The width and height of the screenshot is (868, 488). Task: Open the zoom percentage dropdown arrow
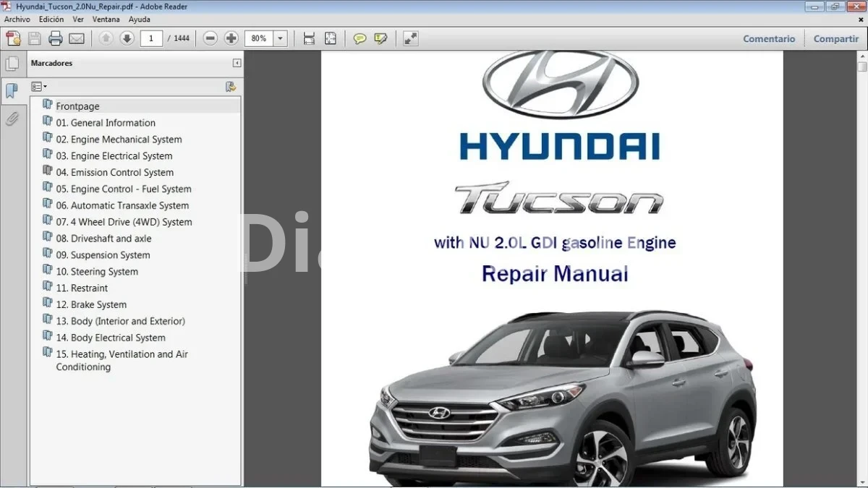281,38
